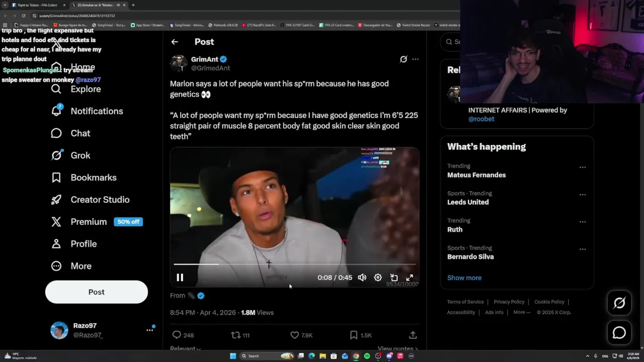This screenshot has width=644, height=362.
Task: Open GrimAnt's display name link
Action: pos(204,59)
